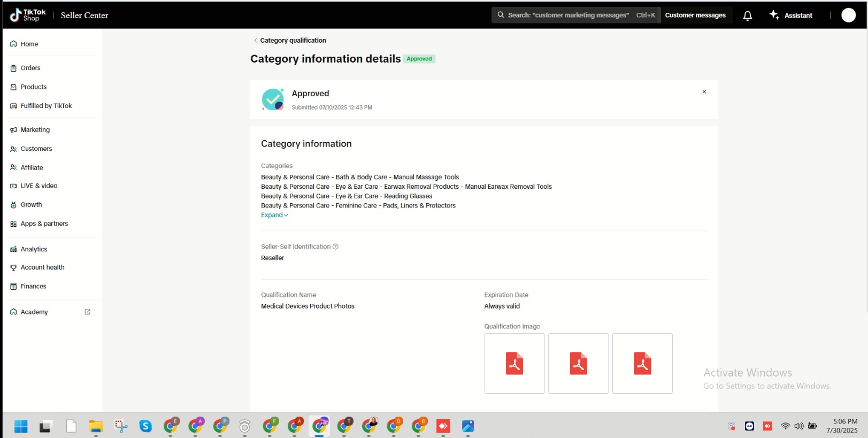
Task: Open Windows Start menu
Action: tap(21, 426)
